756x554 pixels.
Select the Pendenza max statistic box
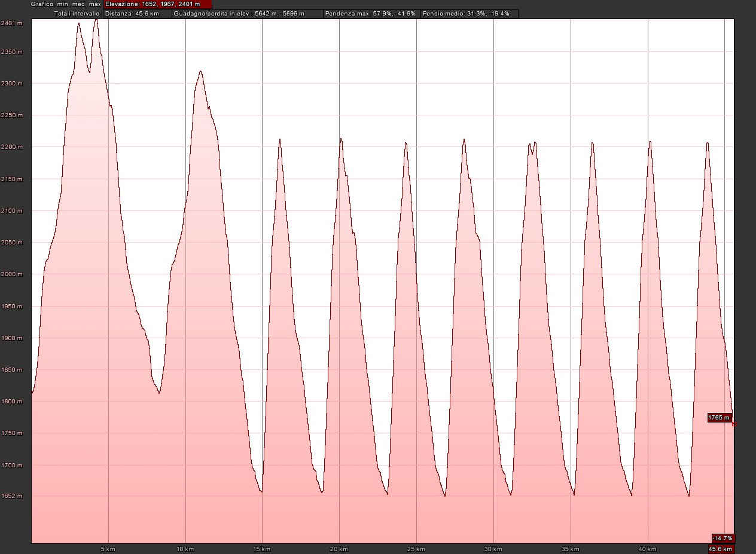click(x=370, y=13)
